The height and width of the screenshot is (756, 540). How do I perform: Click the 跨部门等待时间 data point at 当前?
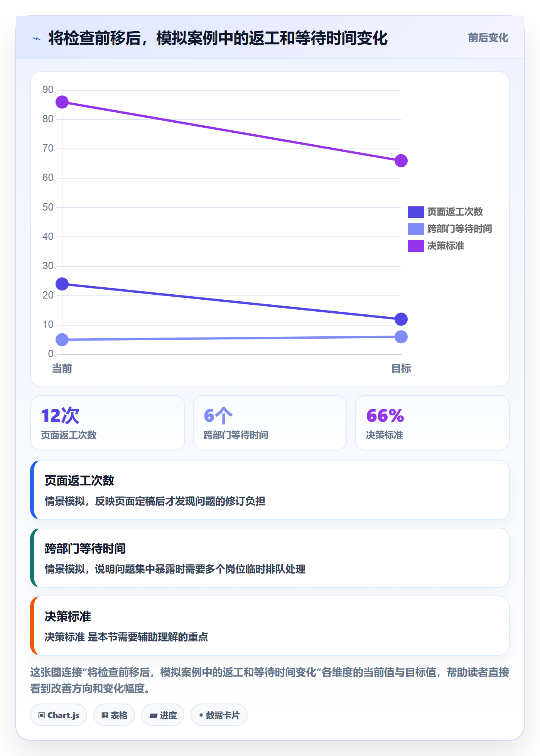(x=62, y=340)
